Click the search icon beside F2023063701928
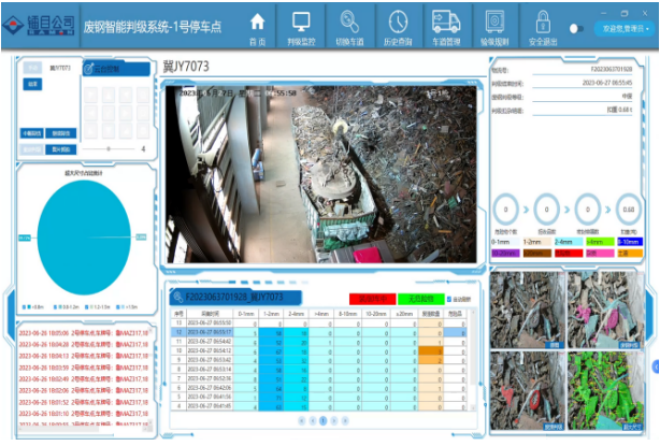 pyautogui.click(x=177, y=298)
